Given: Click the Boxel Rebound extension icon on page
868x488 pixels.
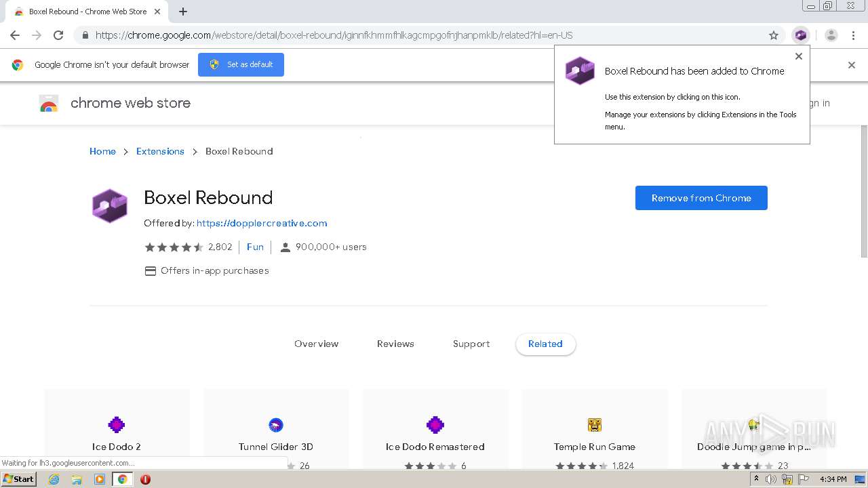Looking at the screenshot, I should click(x=110, y=206).
